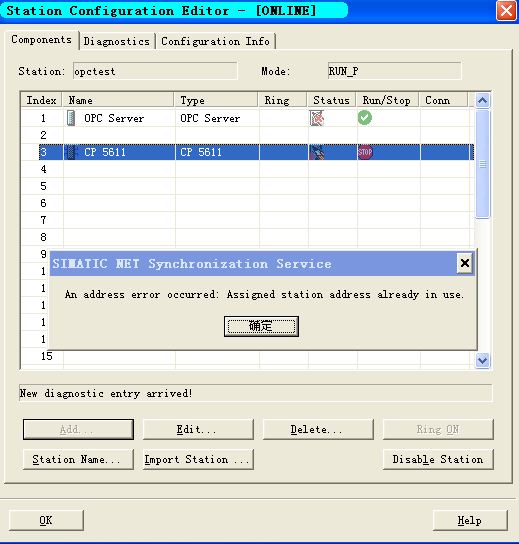519x544 pixels.
Task: Click the Conn column header
Action: (444, 100)
